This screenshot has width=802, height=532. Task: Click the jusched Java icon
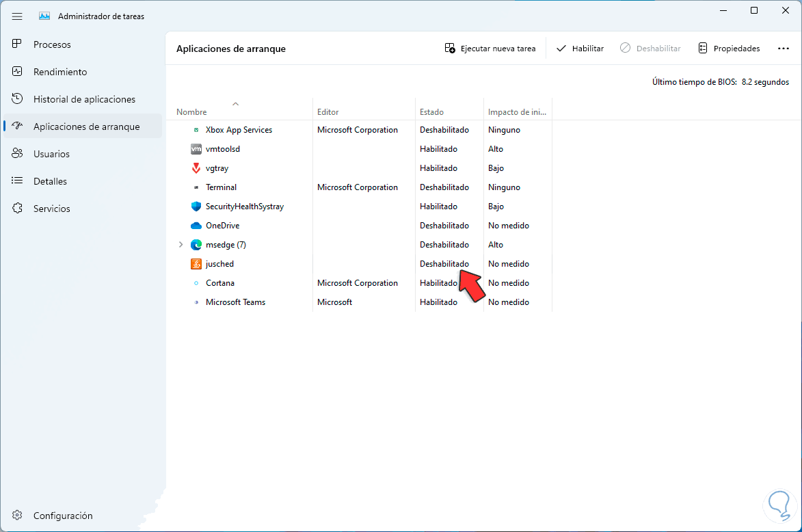point(196,264)
